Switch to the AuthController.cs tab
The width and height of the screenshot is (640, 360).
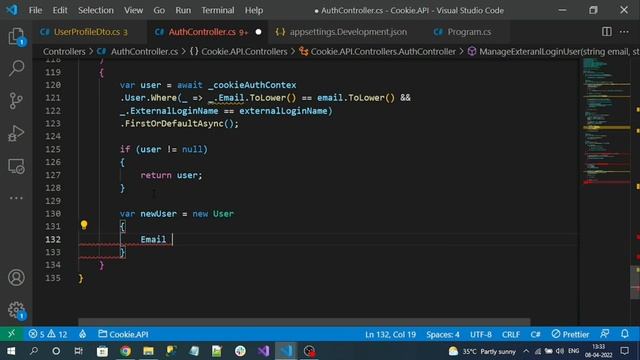click(207, 32)
